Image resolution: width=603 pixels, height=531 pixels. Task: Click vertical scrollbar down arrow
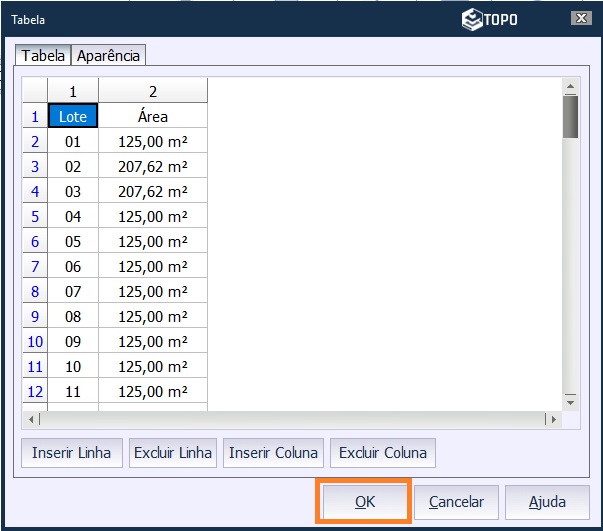click(x=570, y=400)
